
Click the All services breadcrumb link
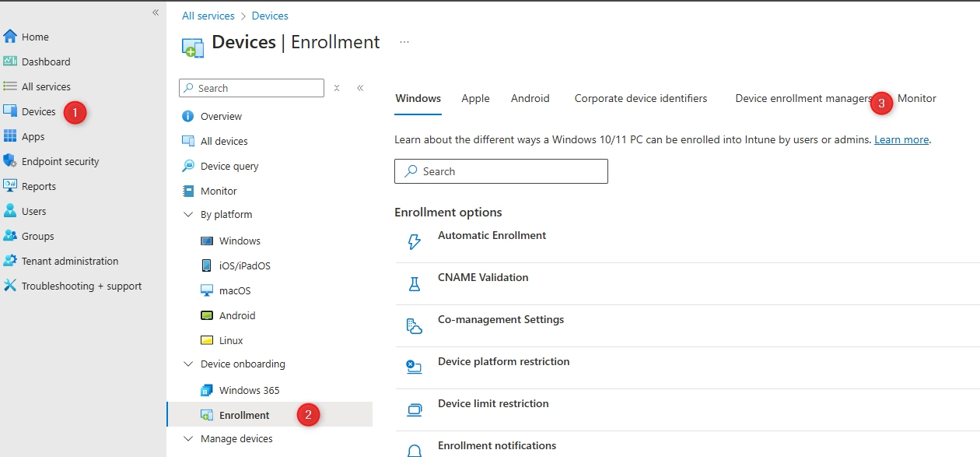point(208,16)
